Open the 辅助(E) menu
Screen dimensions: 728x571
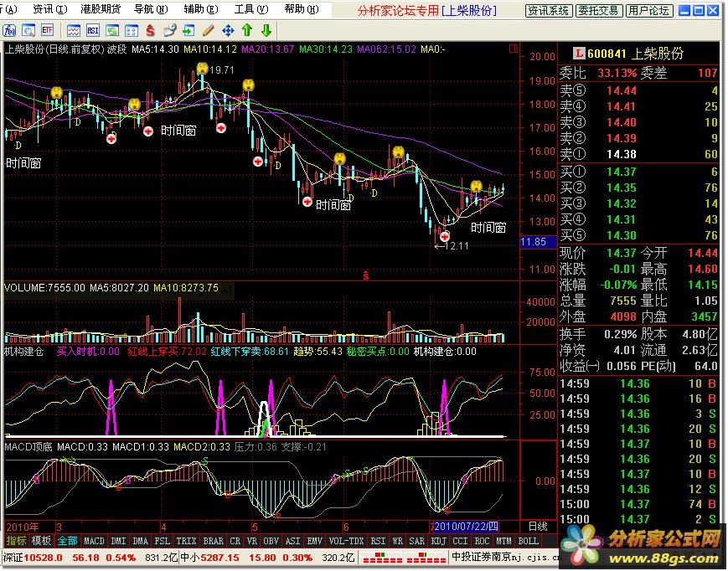pyautogui.click(x=200, y=9)
